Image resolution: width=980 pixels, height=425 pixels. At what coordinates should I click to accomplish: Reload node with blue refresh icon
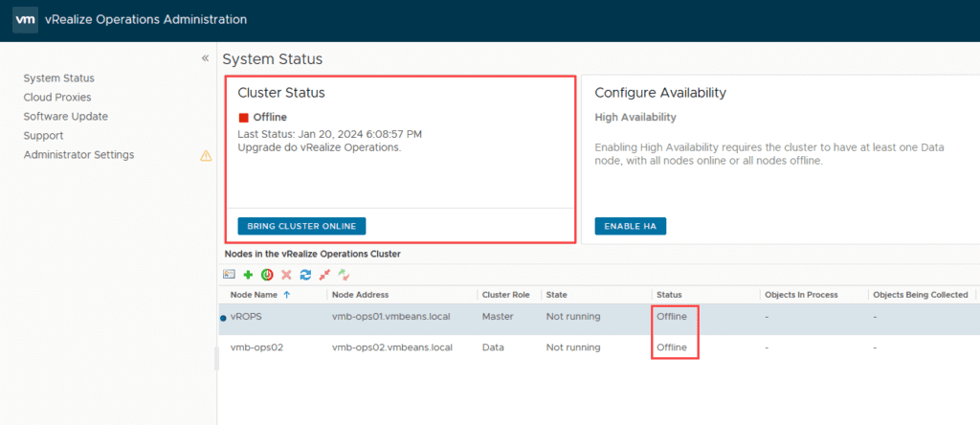coord(305,275)
